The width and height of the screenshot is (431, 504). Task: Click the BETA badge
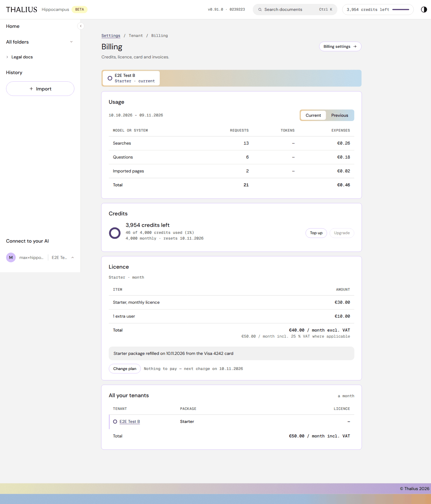coord(80,9)
